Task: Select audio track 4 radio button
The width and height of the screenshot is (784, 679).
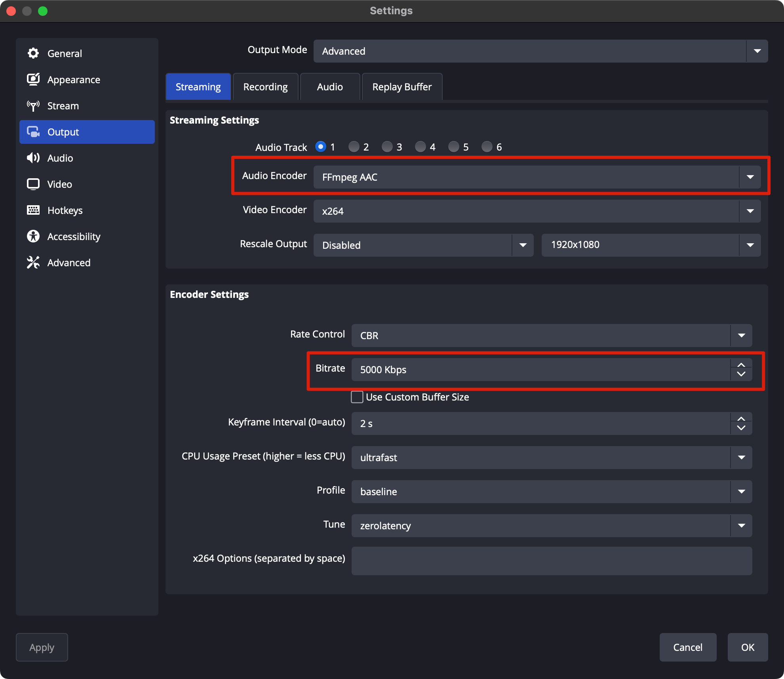Action: [x=421, y=147]
